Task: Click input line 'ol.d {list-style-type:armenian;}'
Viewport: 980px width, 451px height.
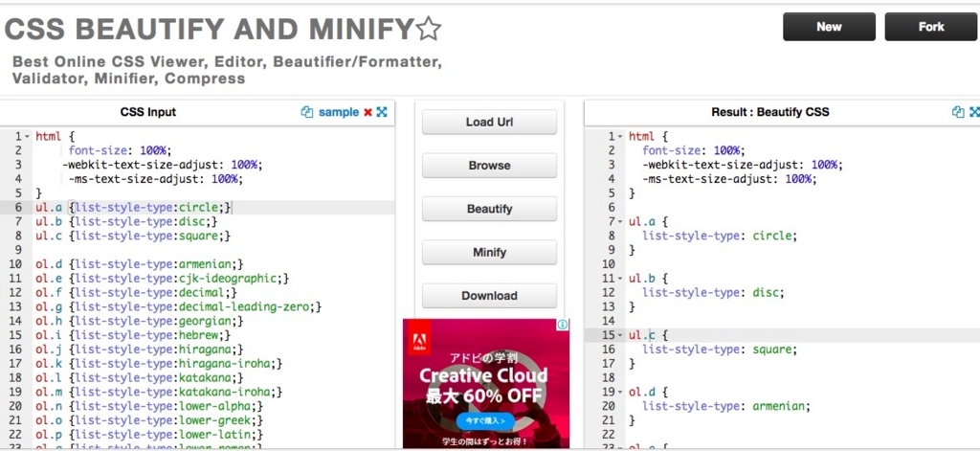Action: click(x=140, y=264)
